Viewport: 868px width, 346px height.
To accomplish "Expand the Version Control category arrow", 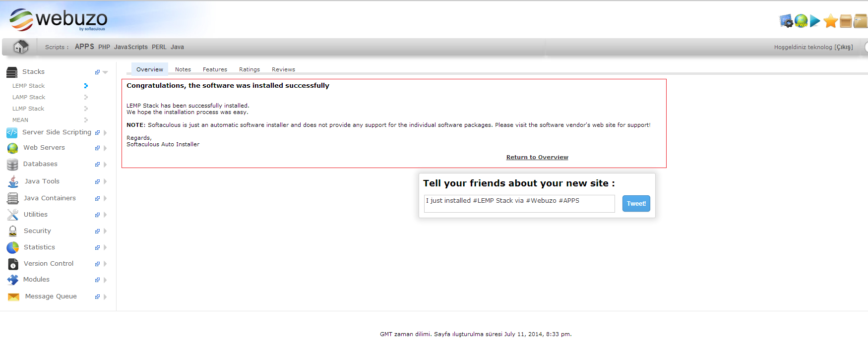I will point(105,264).
